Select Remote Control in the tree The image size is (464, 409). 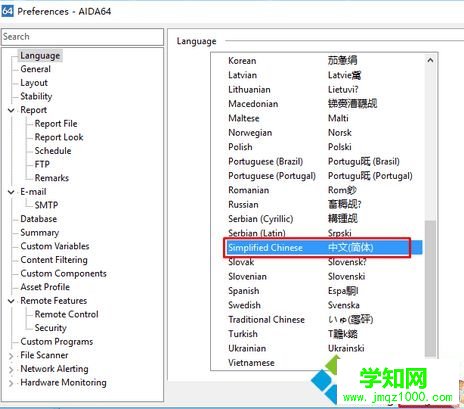[x=66, y=314]
